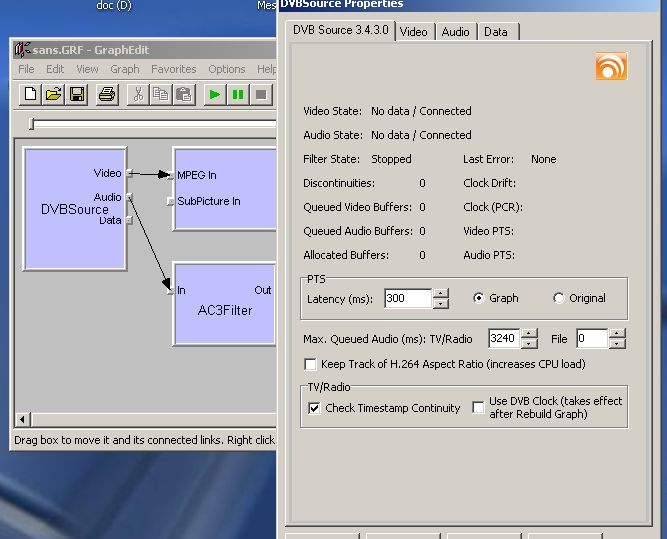This screenshot has width=667, height=539.
Task: Click the GraphEdit seek slider thumb
Action: (x=31, y=124)
